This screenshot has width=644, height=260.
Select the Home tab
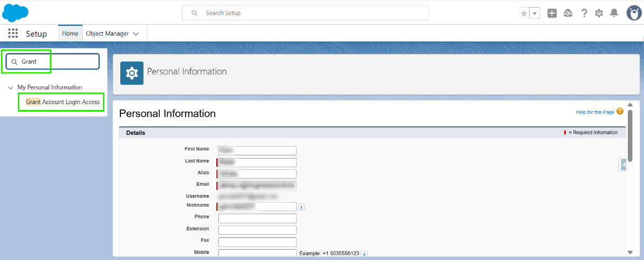pos(70,33)
